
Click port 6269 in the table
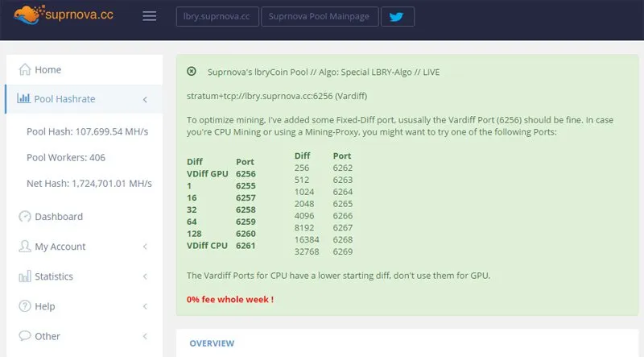[343, 251]
